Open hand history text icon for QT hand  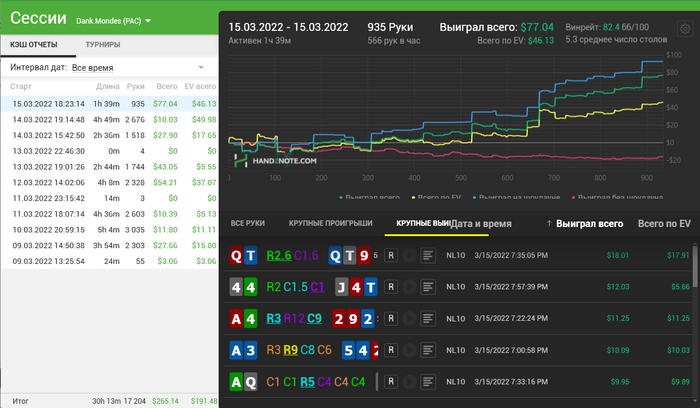(x=428, y=255)
